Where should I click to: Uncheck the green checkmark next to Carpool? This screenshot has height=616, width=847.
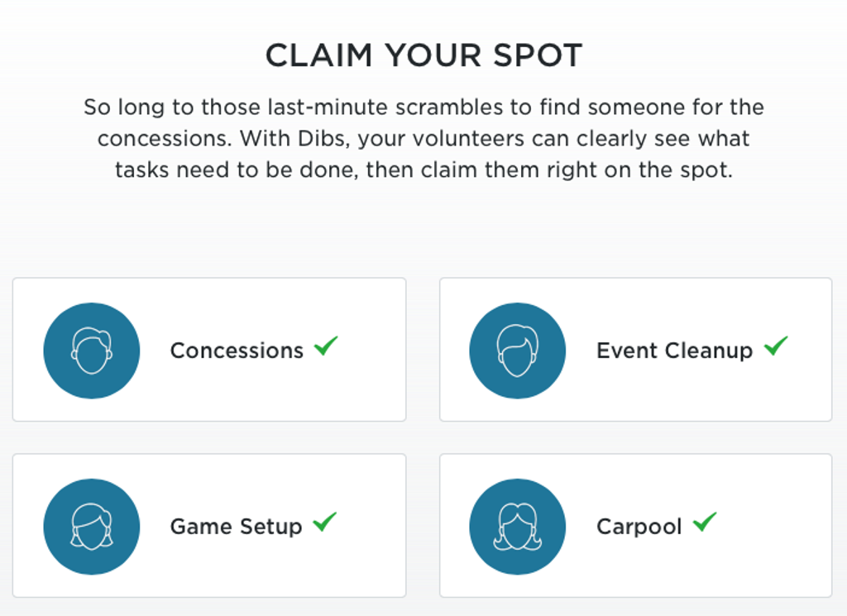pos(704,522)
